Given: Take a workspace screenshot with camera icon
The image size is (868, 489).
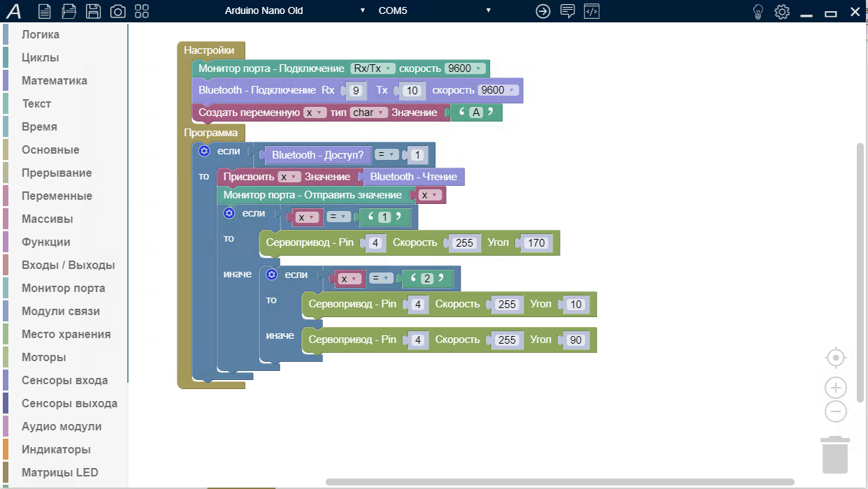Looking at the screenshot, I should pos(117,11).
